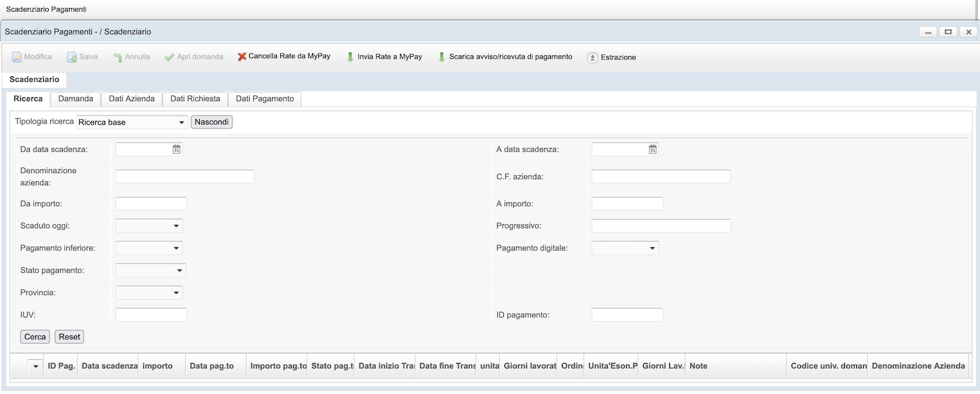Open the Estrazione export tool
Viewport: 980px width, 394px height.
pos(592,57)
